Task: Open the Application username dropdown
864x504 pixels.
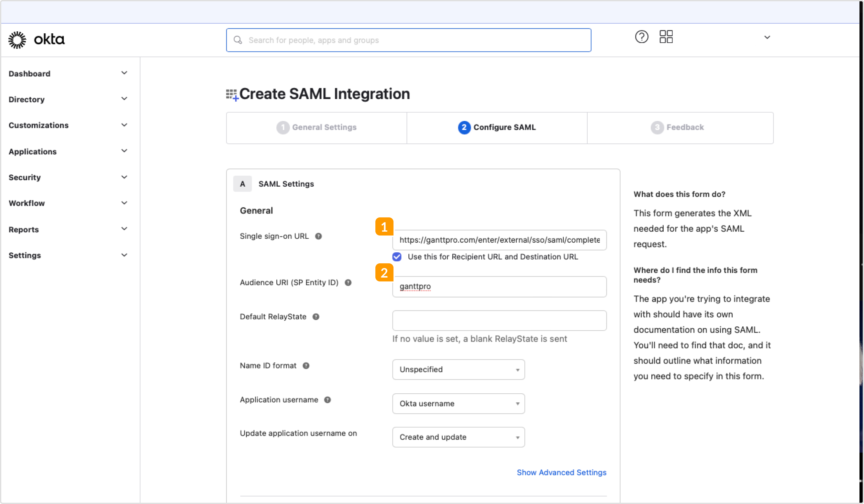Action: pyautogui.click(x=459, y=403)
